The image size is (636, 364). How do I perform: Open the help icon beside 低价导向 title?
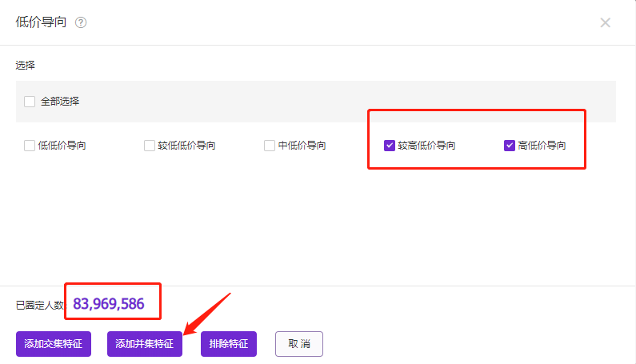tap(81, 22)
